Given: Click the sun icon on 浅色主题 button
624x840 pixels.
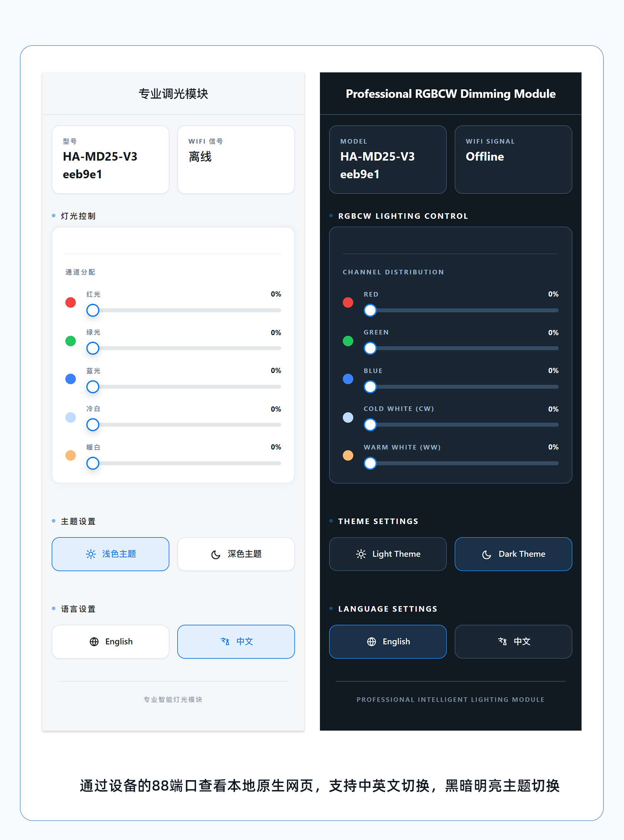Looking at the screenshot, I should click(91, 554).
